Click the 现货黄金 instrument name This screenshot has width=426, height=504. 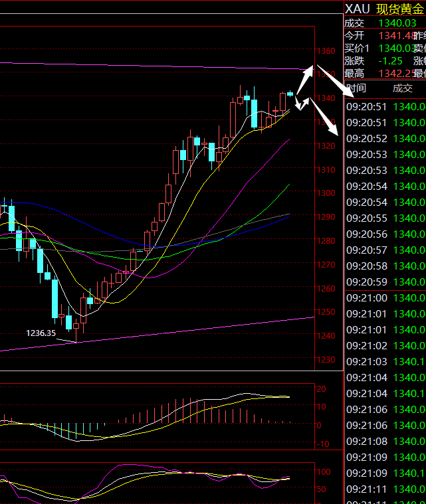(x=400, y=9)
